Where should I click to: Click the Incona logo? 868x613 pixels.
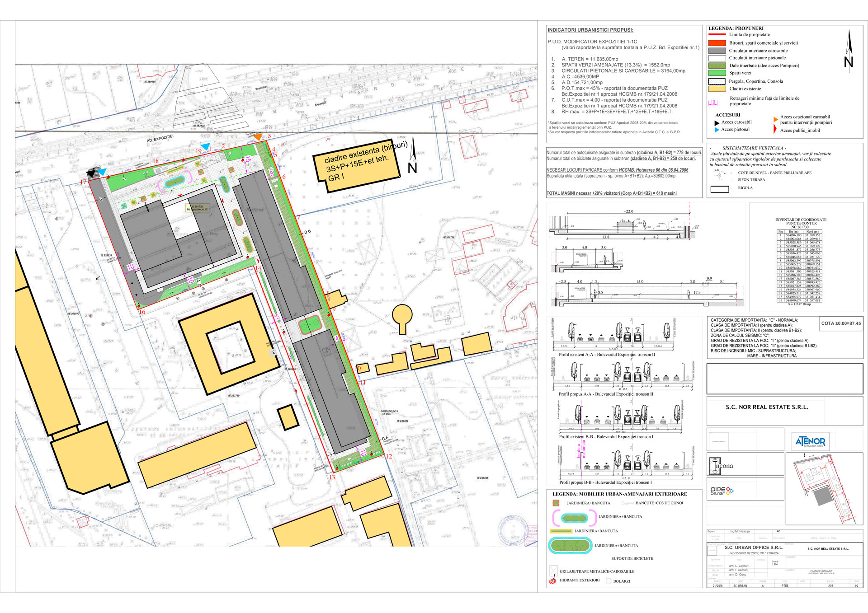pyautogui.click(x=722, y=466)
